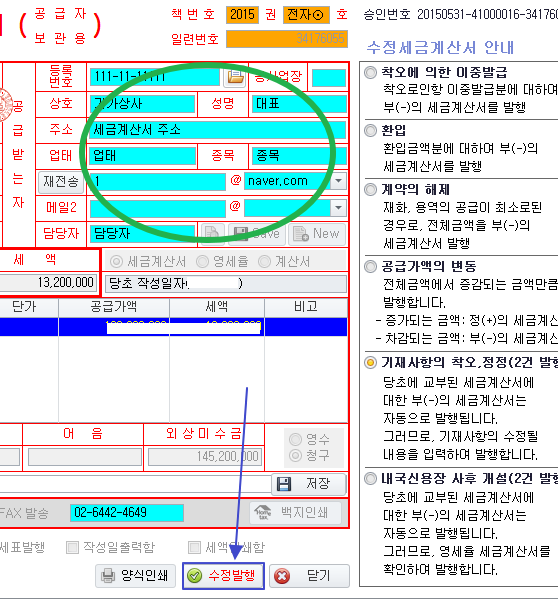The width and height of the screenshot is (558, 599).
Task: Expand 메일2 domain dropdown arrow
Action: (338, 208)
